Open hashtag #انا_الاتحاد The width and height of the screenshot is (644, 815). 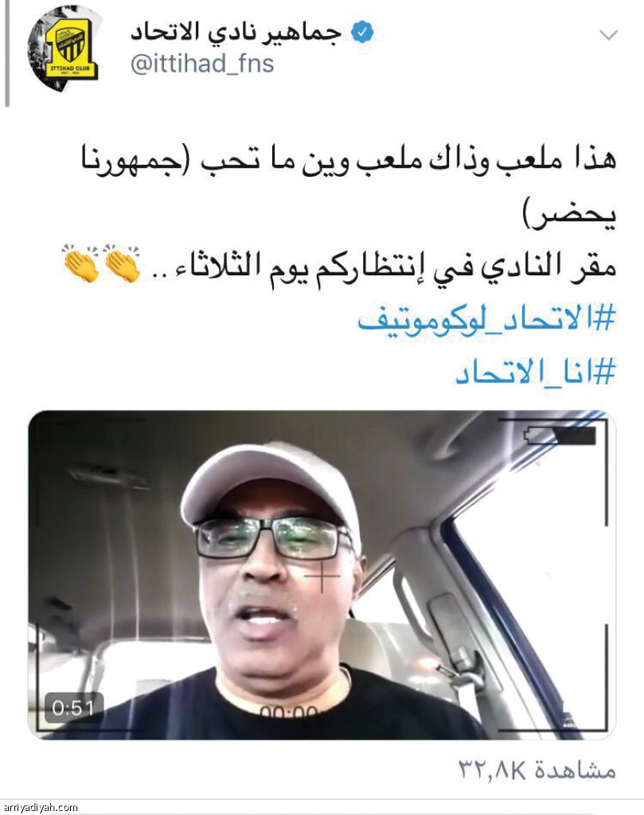tap(536, 372)
